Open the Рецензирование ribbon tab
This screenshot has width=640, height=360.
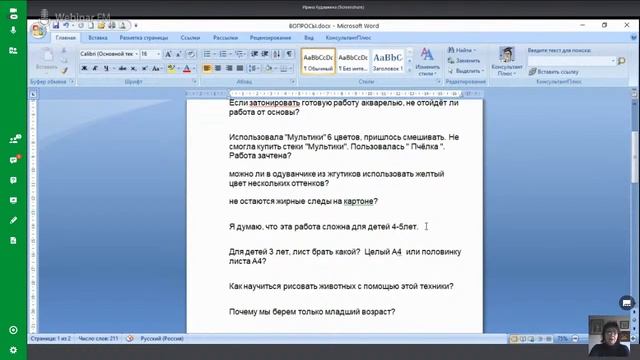(x=270, y=38)
